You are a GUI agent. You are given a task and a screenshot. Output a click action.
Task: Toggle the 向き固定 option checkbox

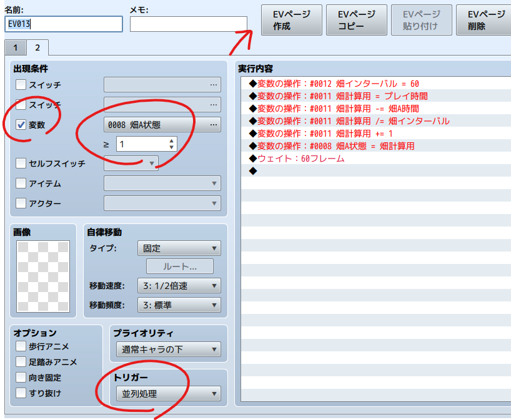pos(21,378)
